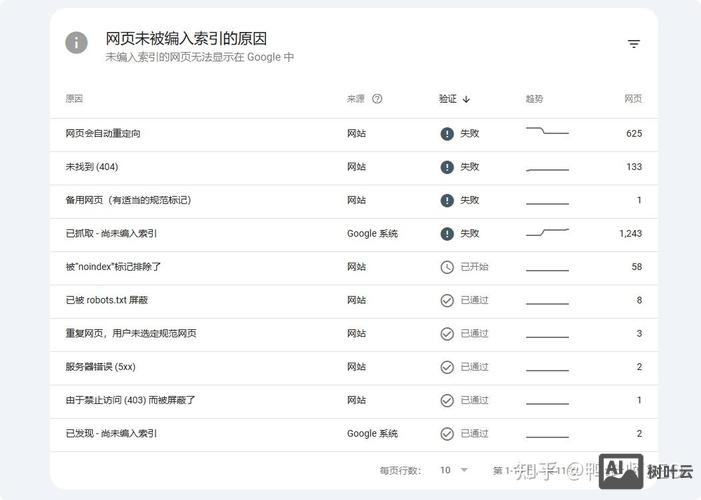Open the 备用网页（有适当的规范标记）row
The width and height of the screenshot is (701, 500).
pyautogui.click(x=354, y=201)
